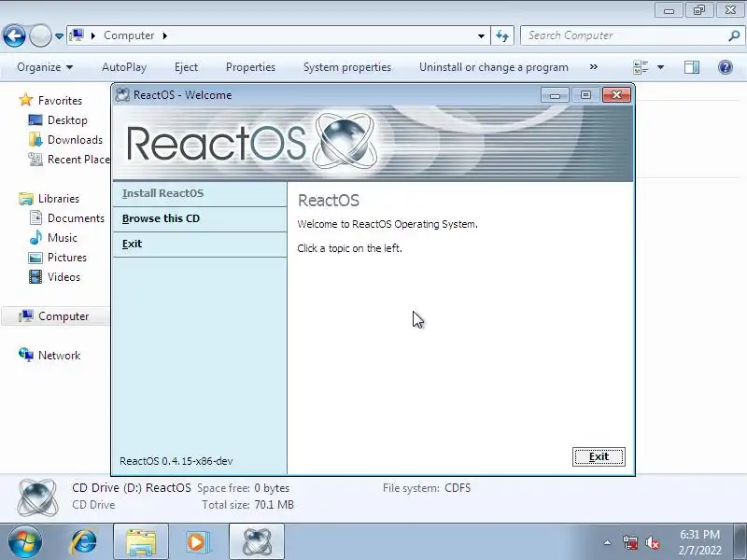Restore down the Explorer window

click(698, 10)
